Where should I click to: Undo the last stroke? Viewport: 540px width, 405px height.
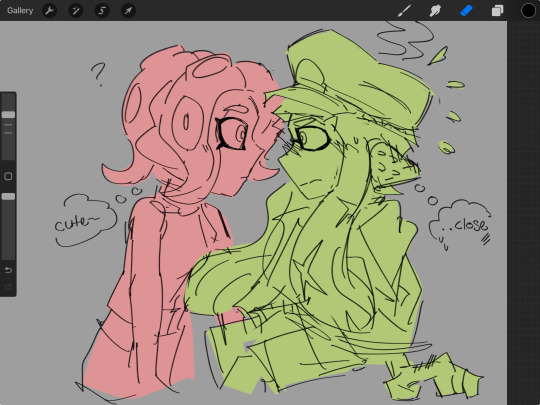click(8, 270)
